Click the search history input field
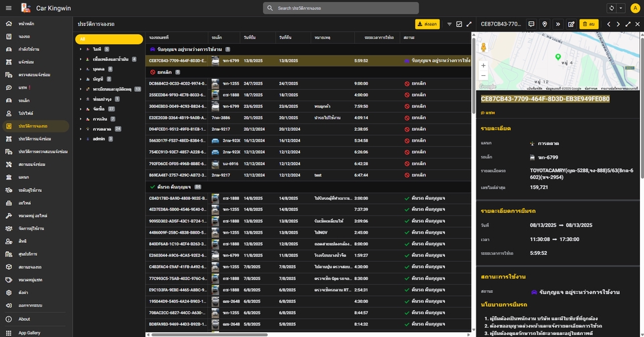The width and height of the screenshot is (644, 337). coord(341,8)
